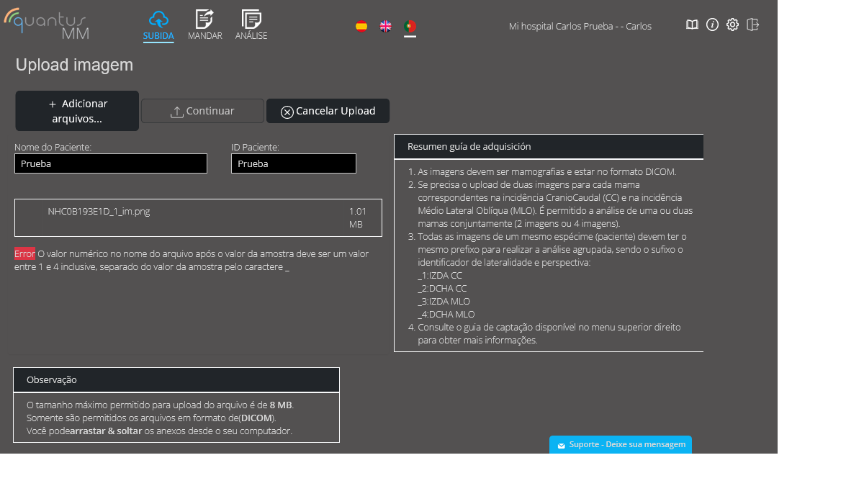Switch to the ANÁLISE tab
The height and width of the screenshot is (504, 864).
tap(251, 26)
